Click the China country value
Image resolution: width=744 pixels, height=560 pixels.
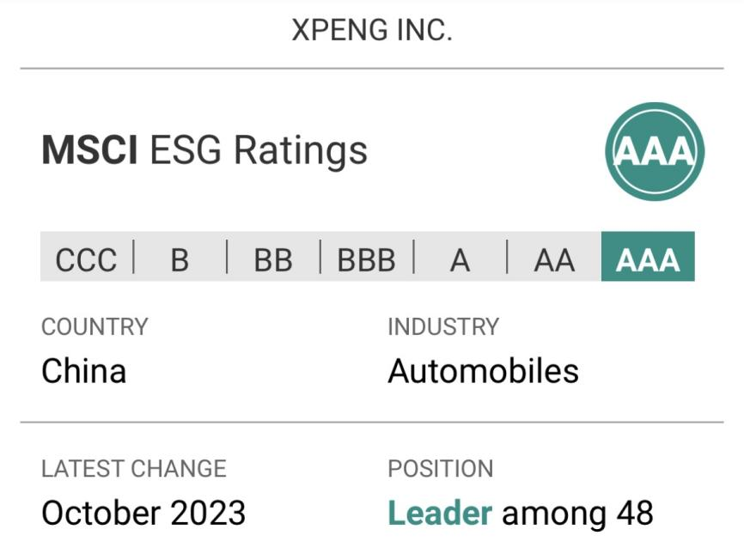(x=84, y=371)
